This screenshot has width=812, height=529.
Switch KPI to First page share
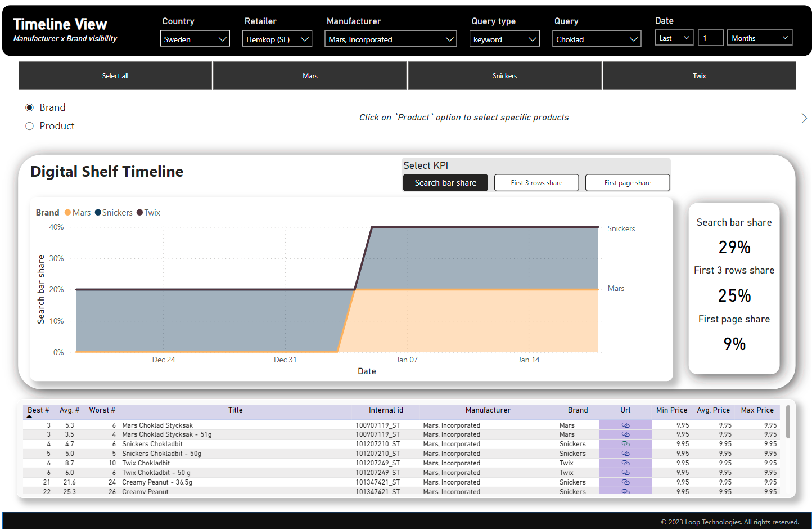(628, 183)
